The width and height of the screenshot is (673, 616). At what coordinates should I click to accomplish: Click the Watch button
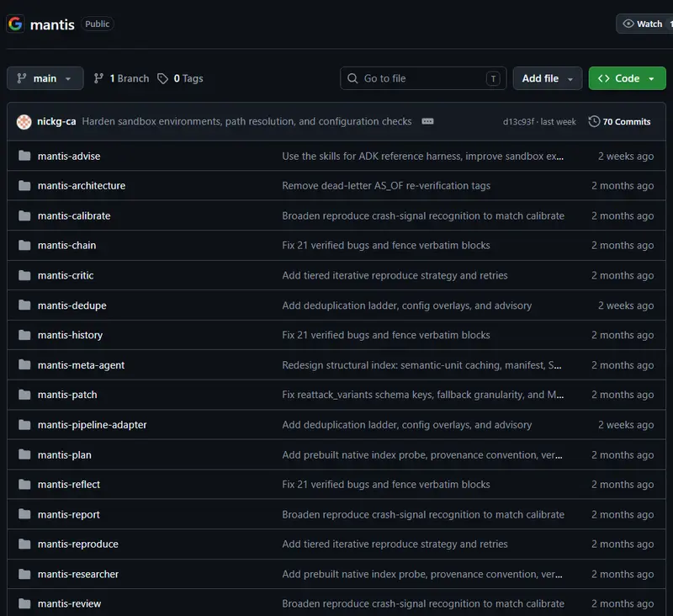click(644, 24)
